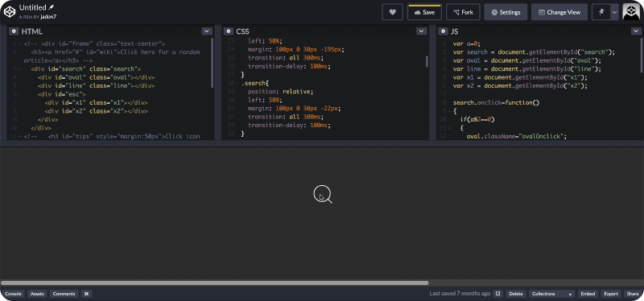This screenshot has height=301, width=644.
Task: Click the HTML panel title
Action: pyautogui.click(x=31, y=31)
